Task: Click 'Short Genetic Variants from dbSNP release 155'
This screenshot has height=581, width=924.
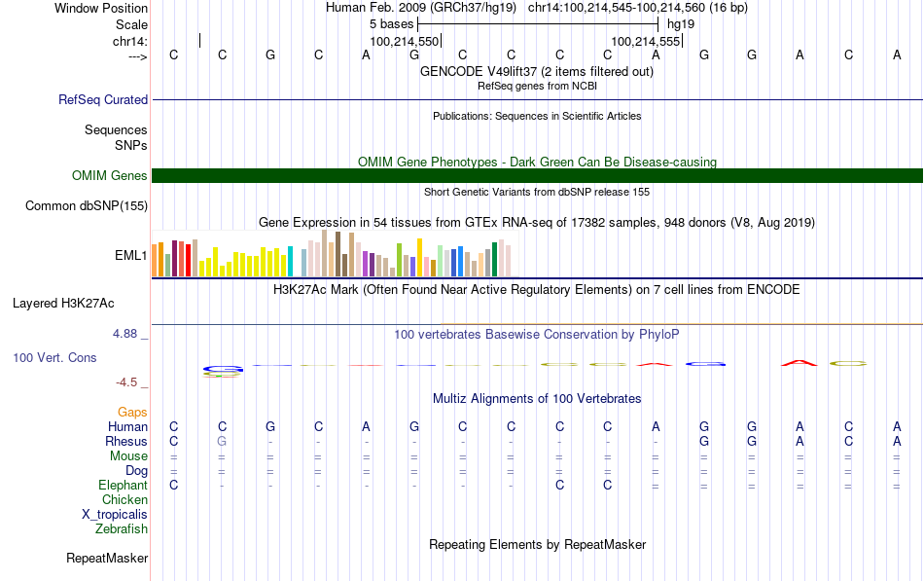Action: [x=537, y=193]
